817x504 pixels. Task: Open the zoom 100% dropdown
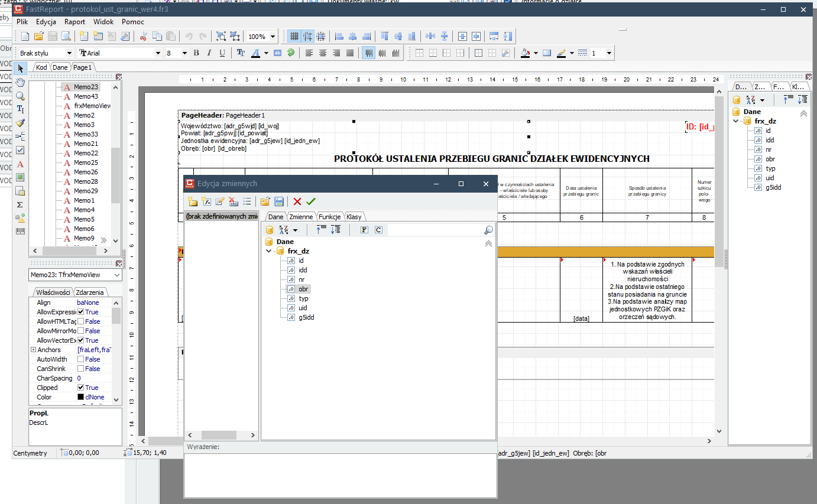[x=273, y=37]
